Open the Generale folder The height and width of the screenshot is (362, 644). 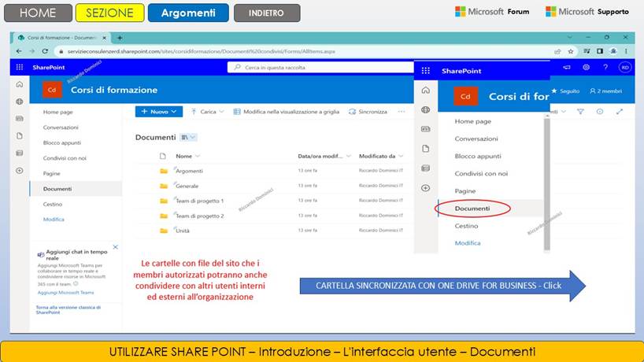point(187,186)
